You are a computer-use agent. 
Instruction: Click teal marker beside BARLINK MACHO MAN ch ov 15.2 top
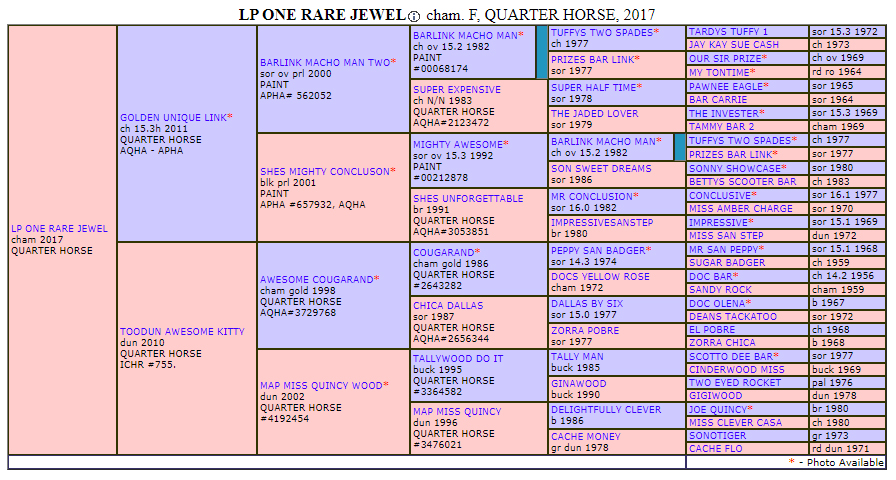(542, 52)
